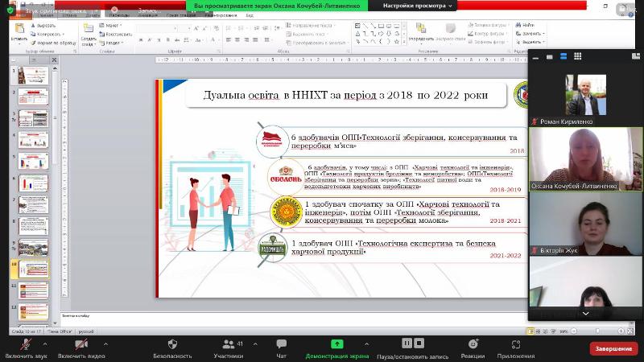Unmute microphone with Включить звук
Image resolution: width=644 pixels, height=362 pixels.
[x=26, y=343]
